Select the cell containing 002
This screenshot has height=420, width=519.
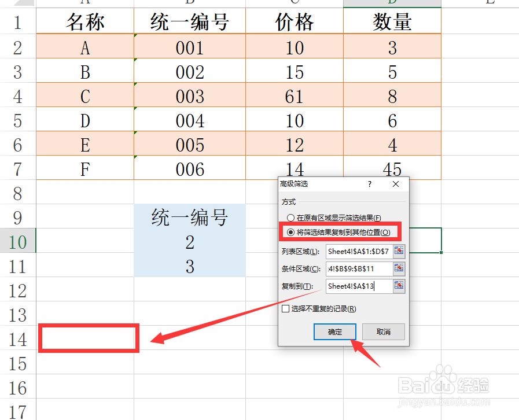[190, 71]
